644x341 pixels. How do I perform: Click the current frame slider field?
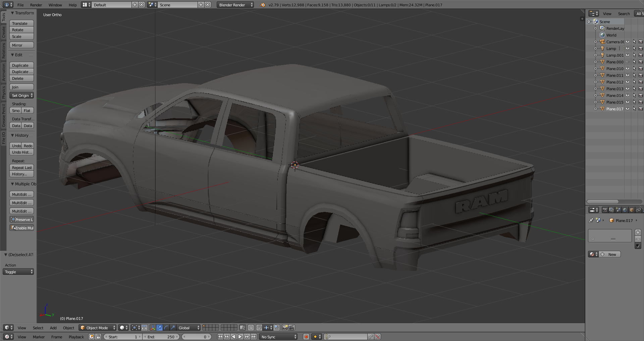[197, 337]
